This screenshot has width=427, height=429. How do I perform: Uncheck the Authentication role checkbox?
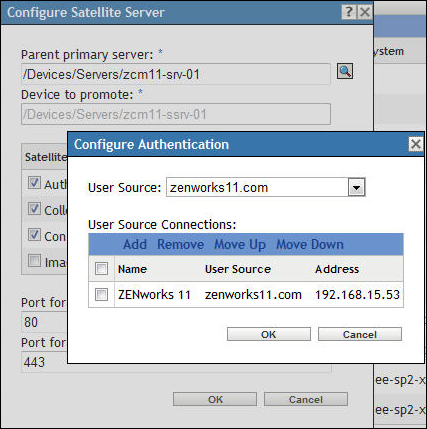pyautogui.click(x=34, y=183)
